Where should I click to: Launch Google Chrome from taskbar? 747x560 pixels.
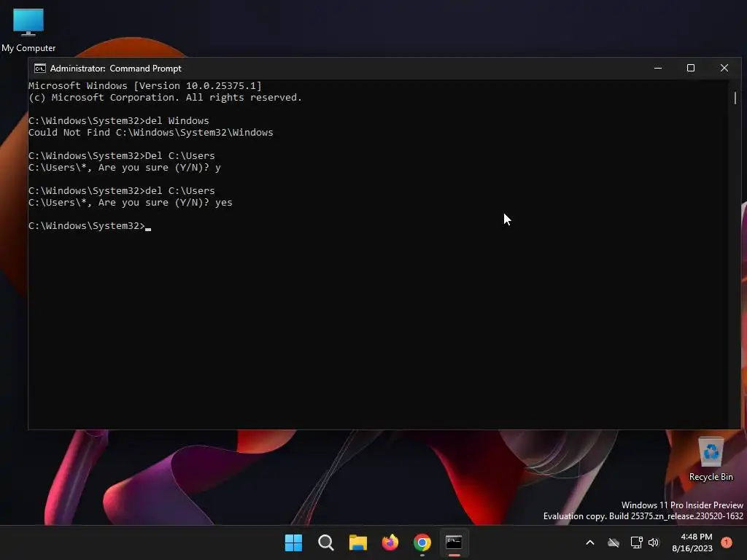pyautogui.click(x=422, y=542)
